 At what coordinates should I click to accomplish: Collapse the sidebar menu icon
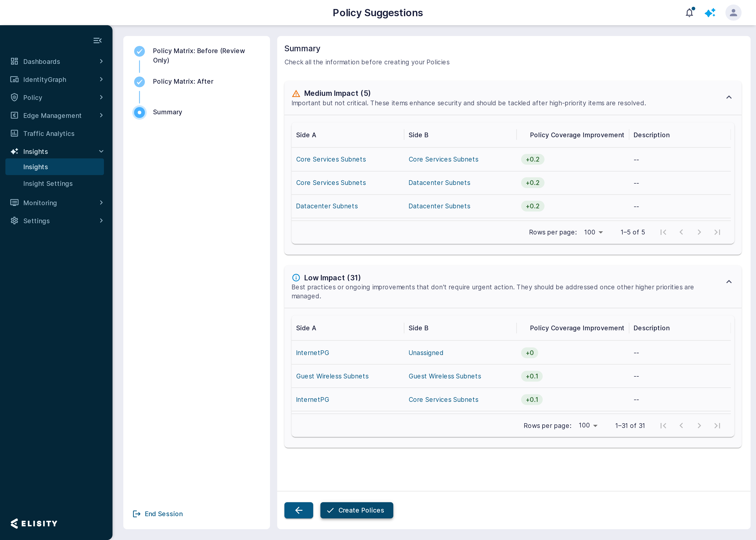pos(97,40)
